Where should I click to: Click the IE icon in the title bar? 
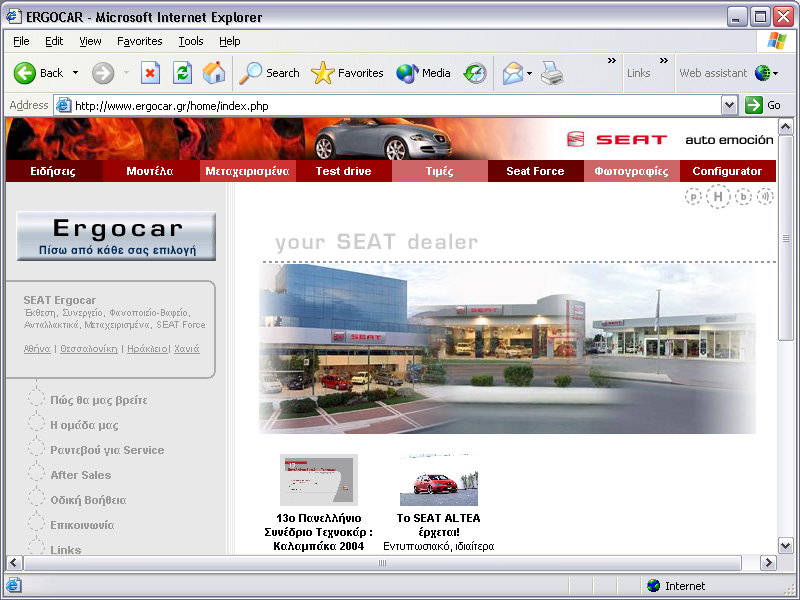point(13,17)
